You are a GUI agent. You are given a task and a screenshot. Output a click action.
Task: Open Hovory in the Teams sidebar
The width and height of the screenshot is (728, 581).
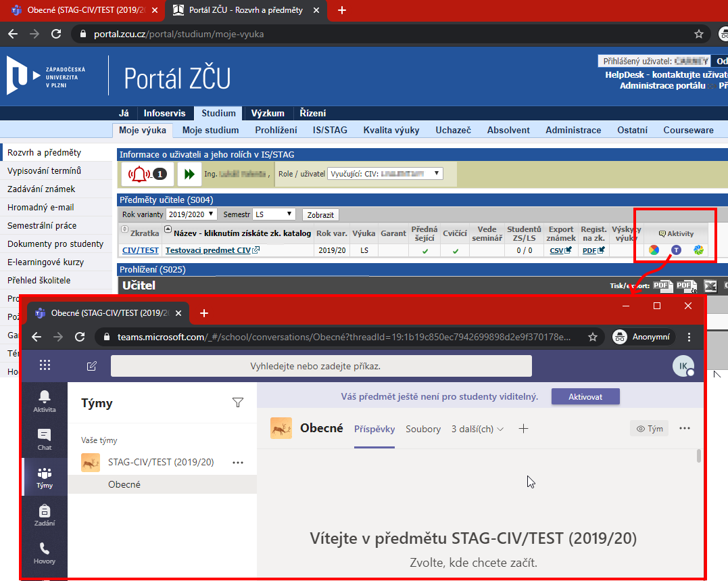click(x=45, y=553)
